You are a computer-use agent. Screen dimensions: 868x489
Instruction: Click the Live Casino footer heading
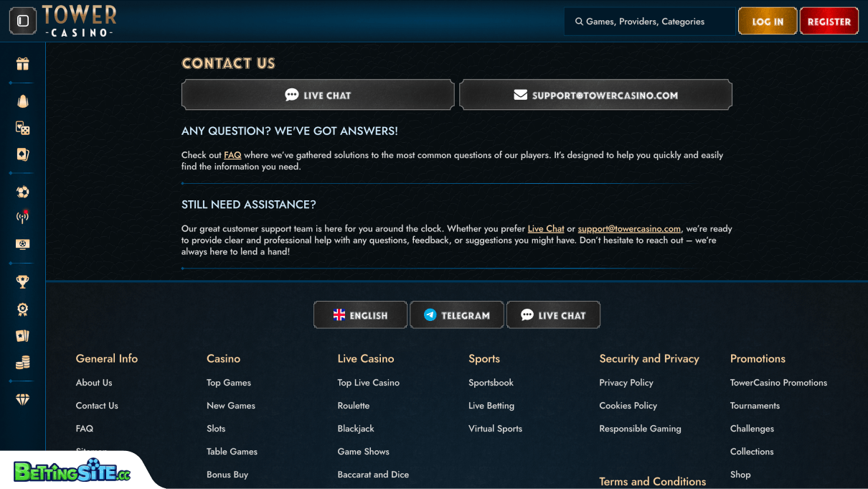click(x=366, y=358)
